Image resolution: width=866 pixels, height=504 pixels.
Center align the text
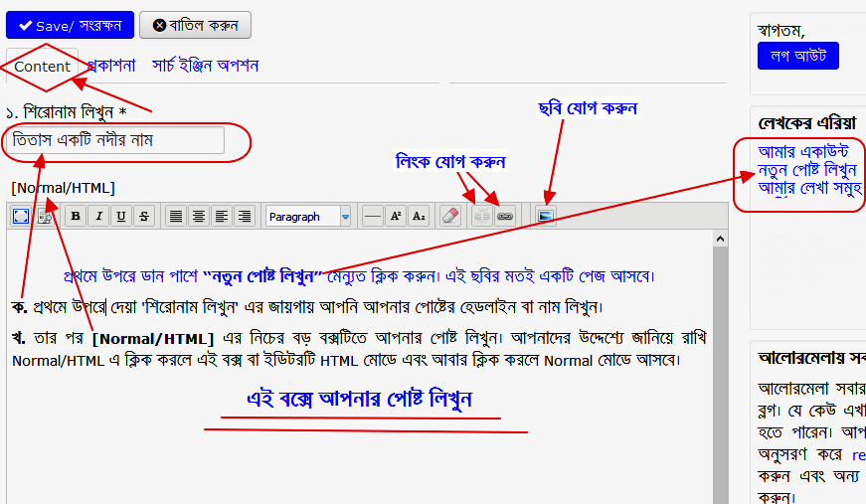pos(199,216)
